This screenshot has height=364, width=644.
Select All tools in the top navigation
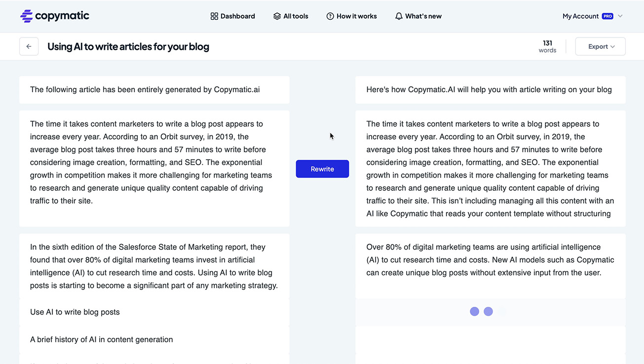296,16
